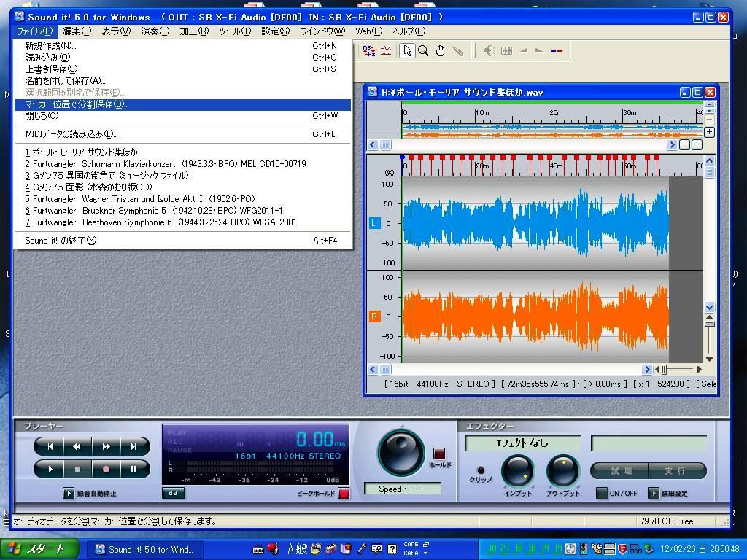The image size is (747, 560).
Task: Toggle the ピークホールド peak hold red button
Action: (x=344, y=494)
